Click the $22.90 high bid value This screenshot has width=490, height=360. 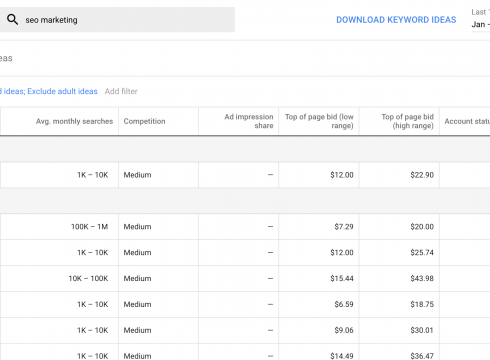point(422,175)
